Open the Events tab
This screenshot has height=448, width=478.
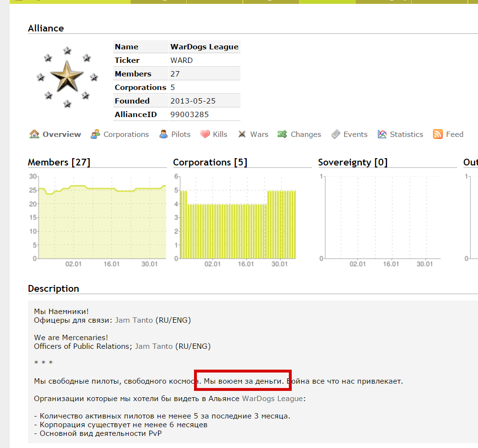[x=356, y=134]
